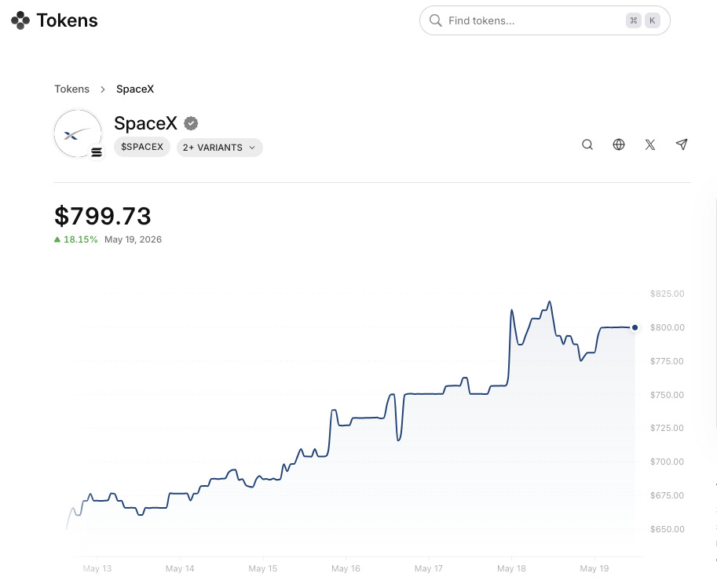This screenshot has height=588, width=717.
Task: Click the Tokens clover logo icon
Action: [20, 20]
